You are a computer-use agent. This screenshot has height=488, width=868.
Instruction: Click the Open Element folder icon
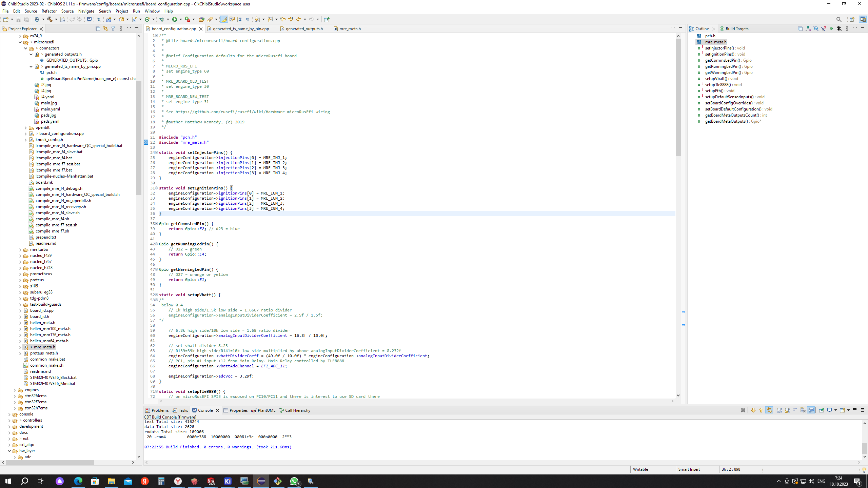201,19
